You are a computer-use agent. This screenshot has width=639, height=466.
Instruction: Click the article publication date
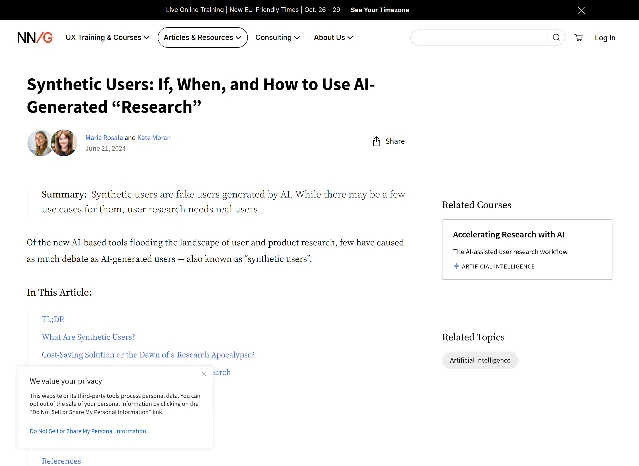(105, 148)
